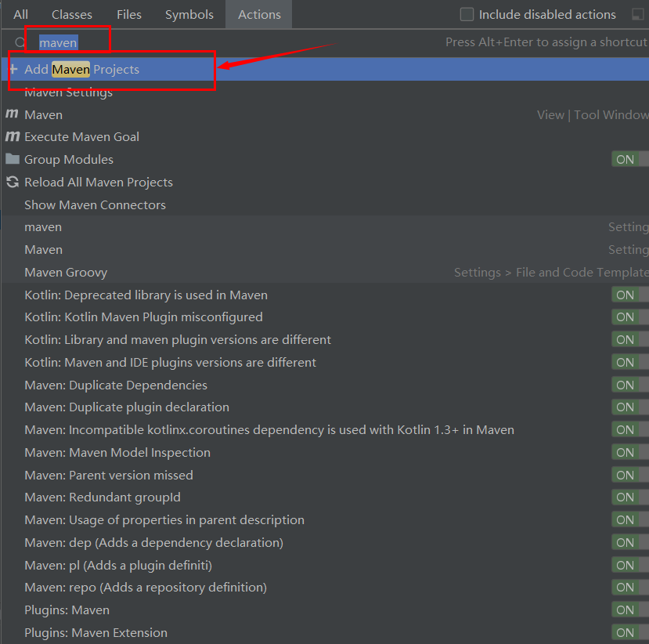Toggle Maven: Parent version missed switch
Image resolution: width=649 pixels, height=644 pixels.
tap(630, 475)
